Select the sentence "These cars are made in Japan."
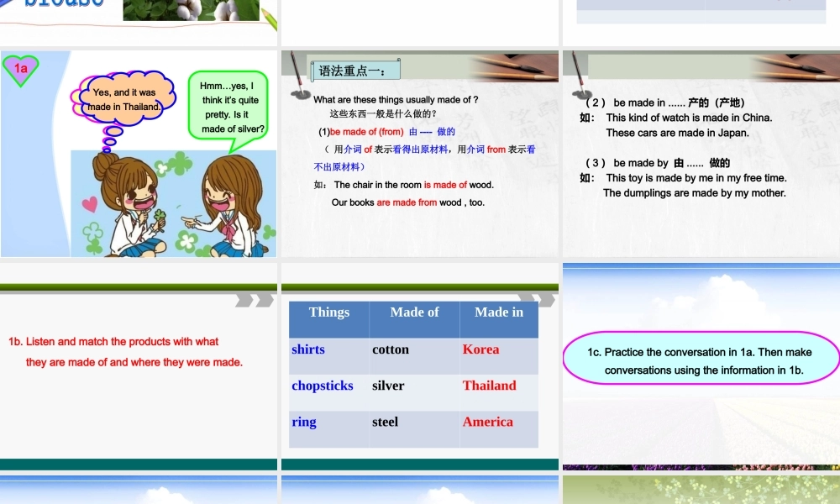The height and width of the screenshot is (504, 840). tap(678, 133)
